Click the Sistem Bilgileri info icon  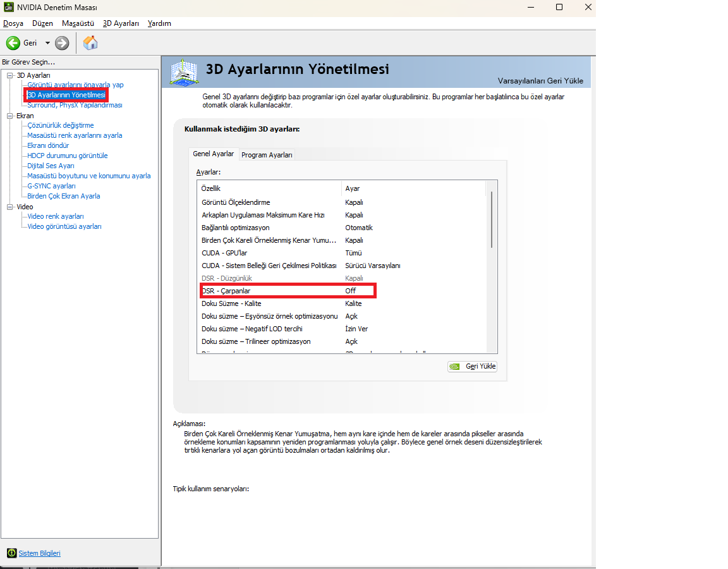click(11, 553)
